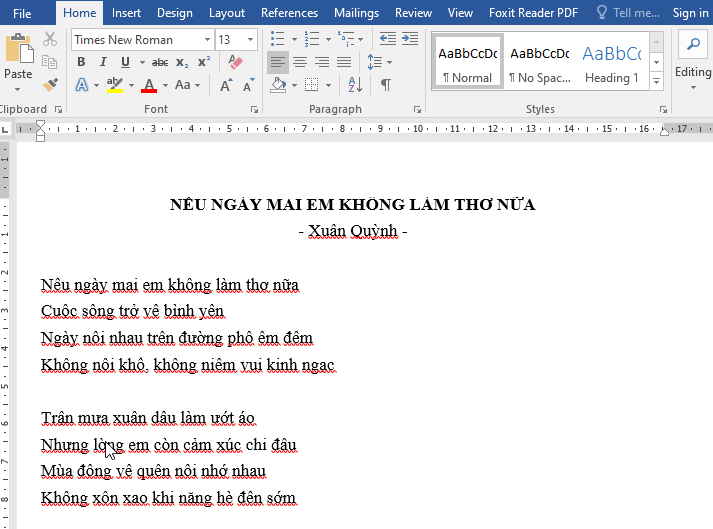Click the Multilevel List icon
713x529 pixels.
click(346, 39)
